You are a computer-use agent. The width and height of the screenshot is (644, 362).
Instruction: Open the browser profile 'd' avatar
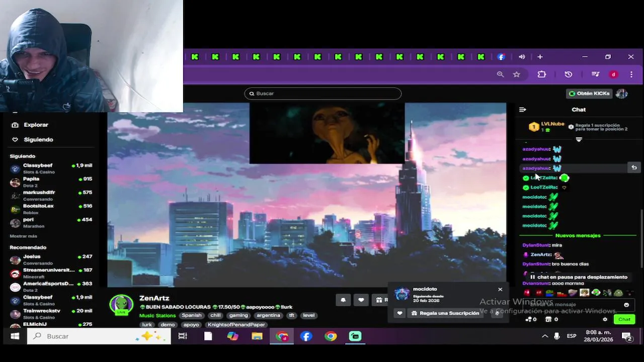pos(613,74)
